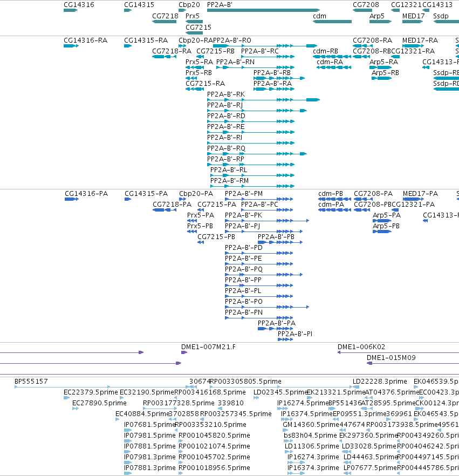The width and height of the screenshot is (459, 476).
Task: Open the Arp5 gene label
Action: (377, 16)
